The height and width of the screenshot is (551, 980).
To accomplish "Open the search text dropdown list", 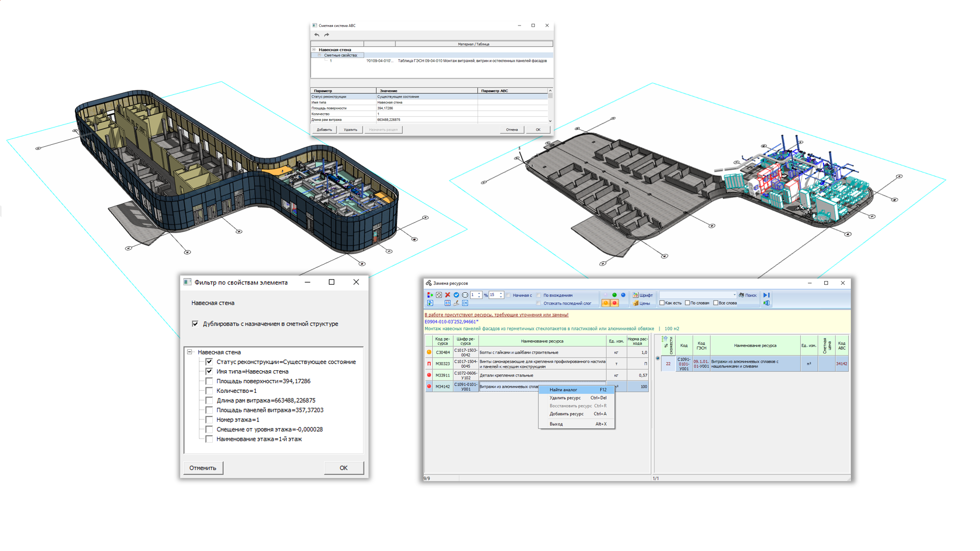I will click(x=734, y=295).
